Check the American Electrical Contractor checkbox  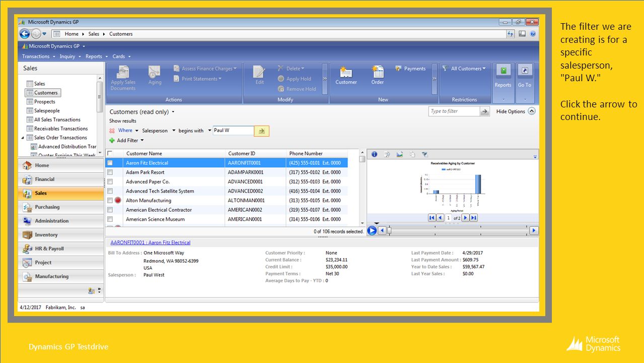[110, 210]
